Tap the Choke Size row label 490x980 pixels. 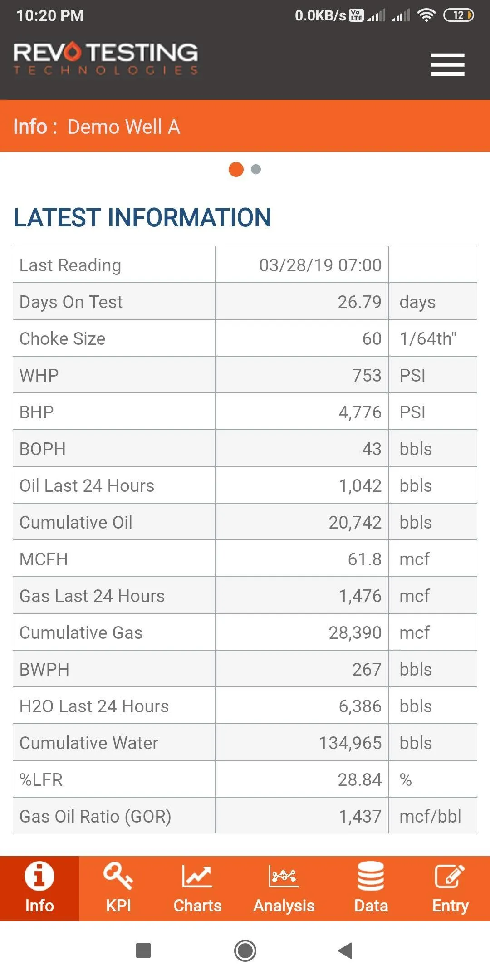pyautogui.click(x=63, y=339)
